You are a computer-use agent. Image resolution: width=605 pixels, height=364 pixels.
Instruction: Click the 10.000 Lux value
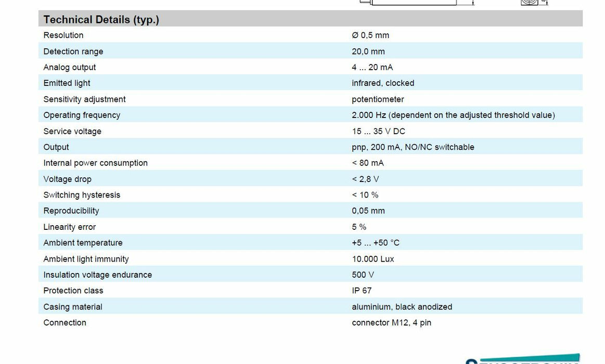point(373,259)
